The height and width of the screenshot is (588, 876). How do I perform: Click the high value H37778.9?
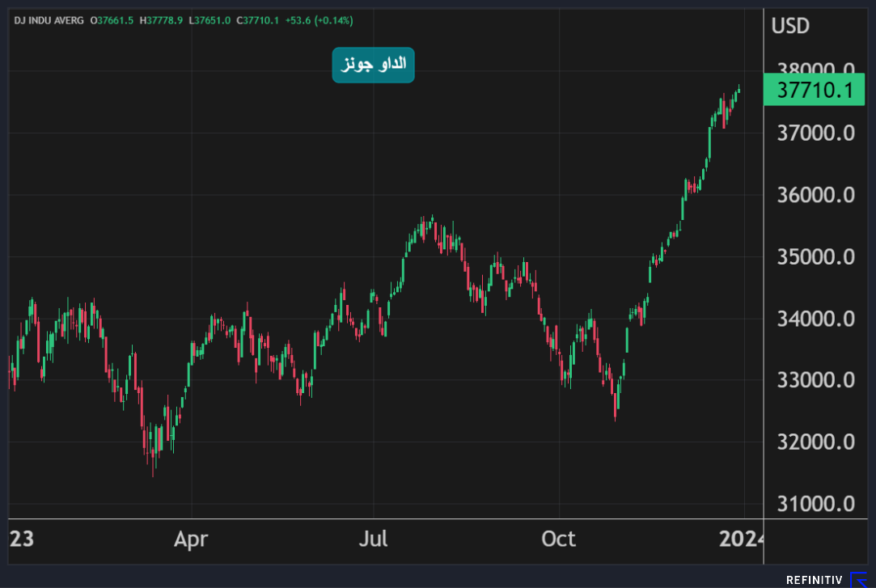tap(161, 21)
